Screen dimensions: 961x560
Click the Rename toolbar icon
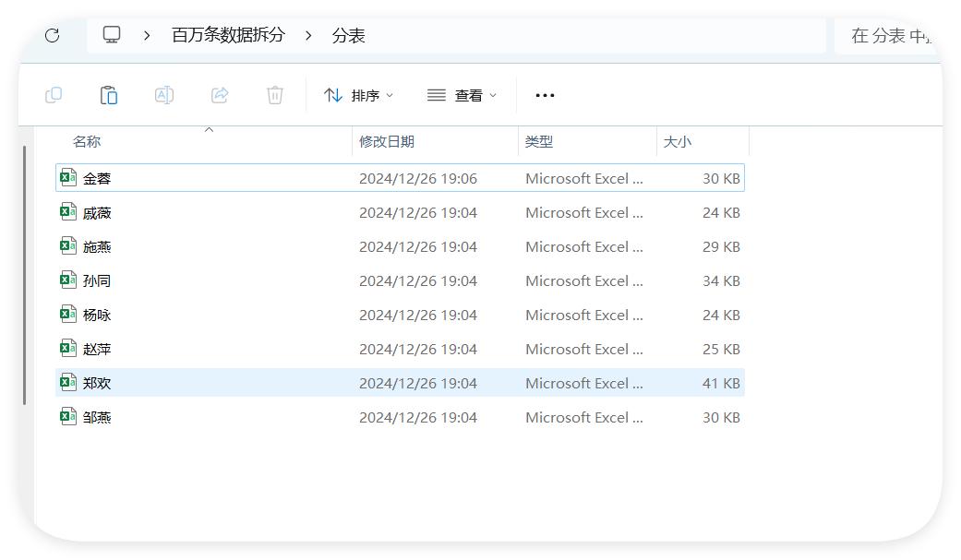click(x=164, y=95)
